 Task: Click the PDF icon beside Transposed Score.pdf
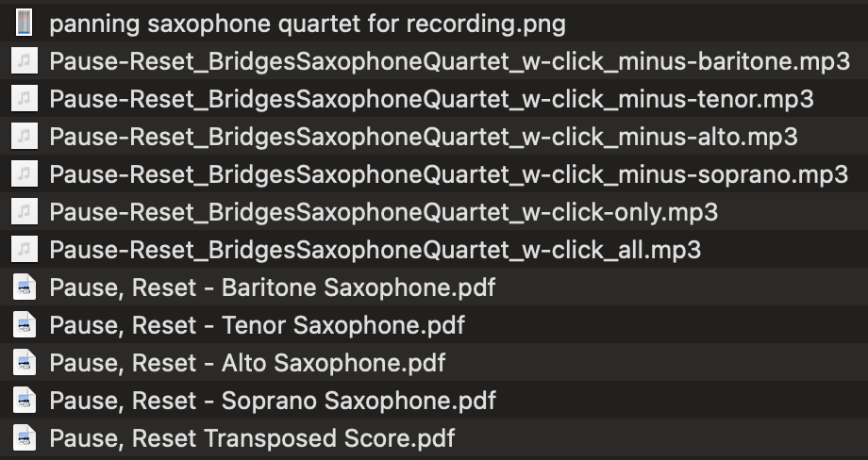(25, 438)
